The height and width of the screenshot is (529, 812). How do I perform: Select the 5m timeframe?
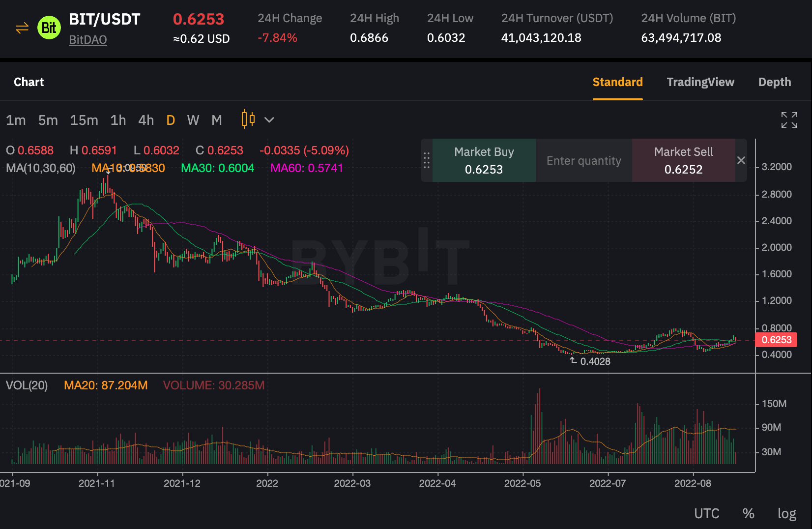point(48,120)
